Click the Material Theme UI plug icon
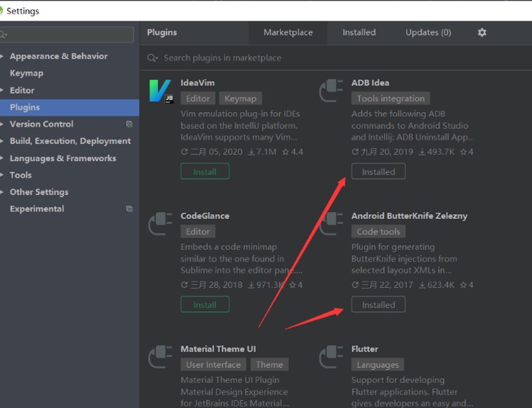Image resolution: width=532 pixels, height=408 pixels. [x=160, y=357]
